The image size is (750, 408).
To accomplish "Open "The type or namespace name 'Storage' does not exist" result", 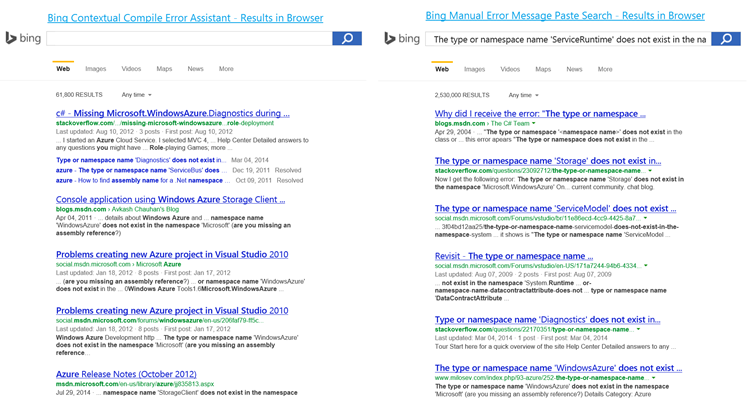I will pyautogui.click(x=548, y=161).
